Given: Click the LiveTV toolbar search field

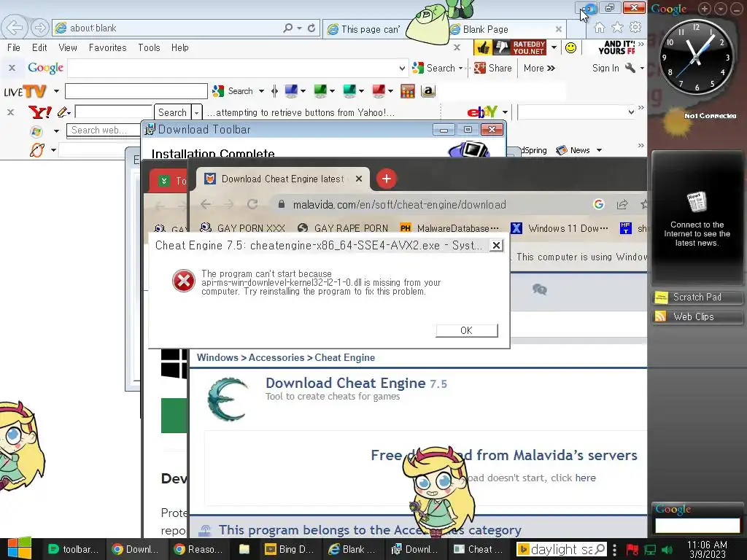Looking at the screenshot, I should 136,91.
